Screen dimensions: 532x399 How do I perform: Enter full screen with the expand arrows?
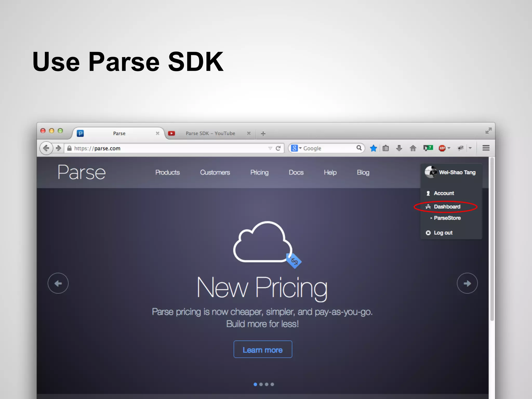[x=489, y=131]
